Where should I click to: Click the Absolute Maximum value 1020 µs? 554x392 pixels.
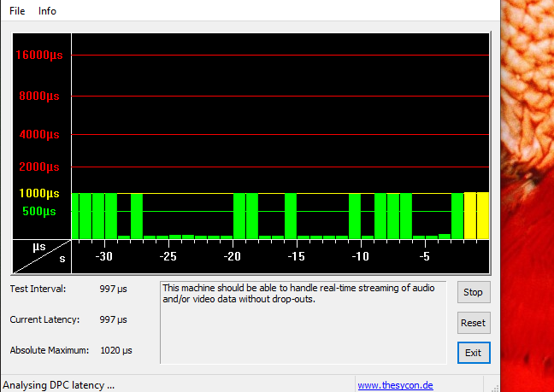pos(116,350)
